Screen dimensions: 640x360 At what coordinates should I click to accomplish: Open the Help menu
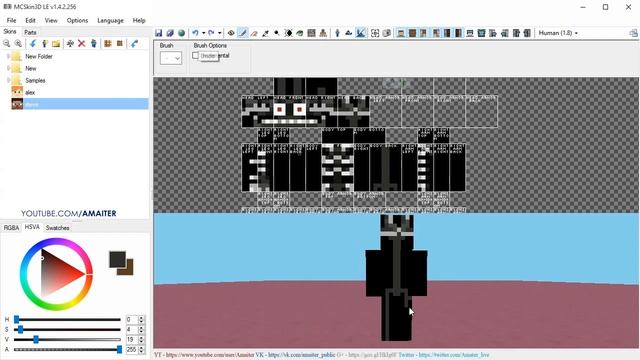click(x=139, y=20)
